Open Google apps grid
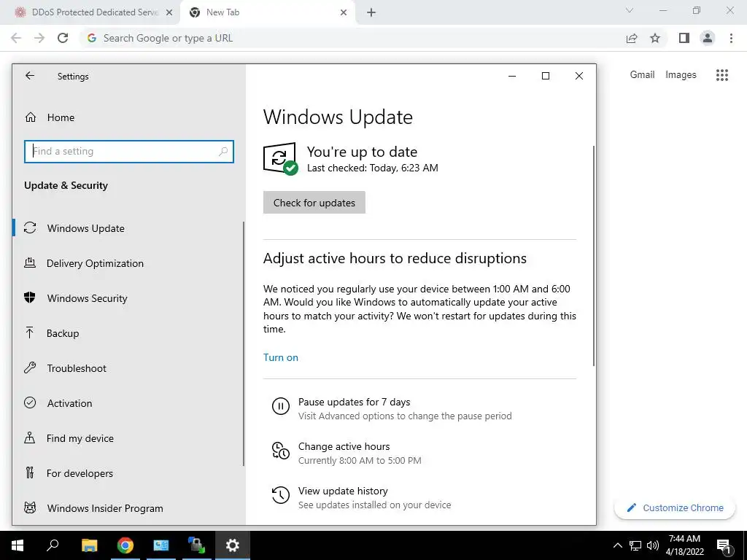Screen dimensions: 747x560 point(722,75)
